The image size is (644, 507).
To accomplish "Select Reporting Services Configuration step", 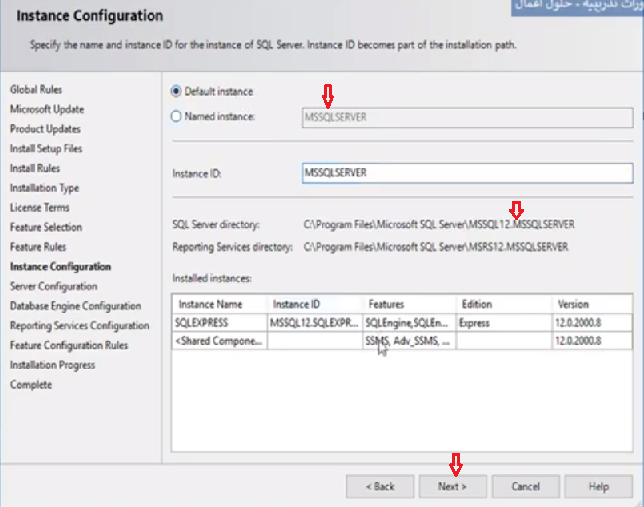I will [80, 325].
